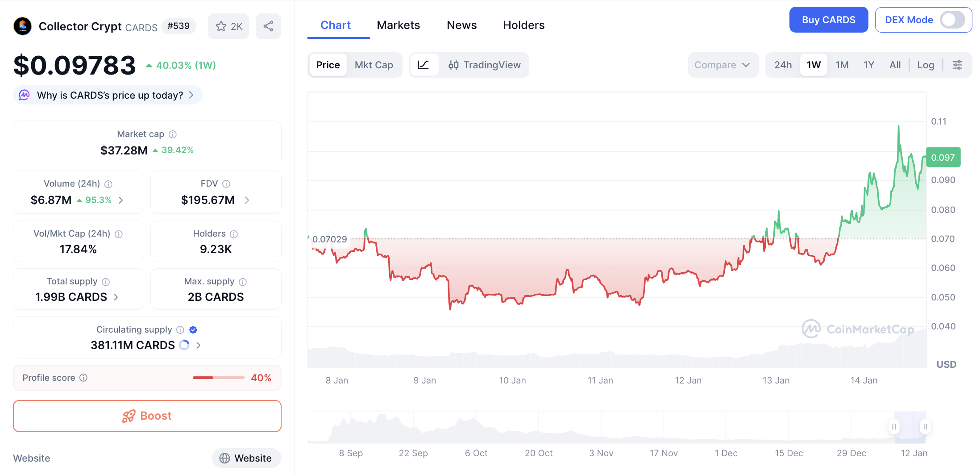The width and height of the screenshot is (980, 475).
Task: Switch chart to Mkt Cap view
Action: 374,65
